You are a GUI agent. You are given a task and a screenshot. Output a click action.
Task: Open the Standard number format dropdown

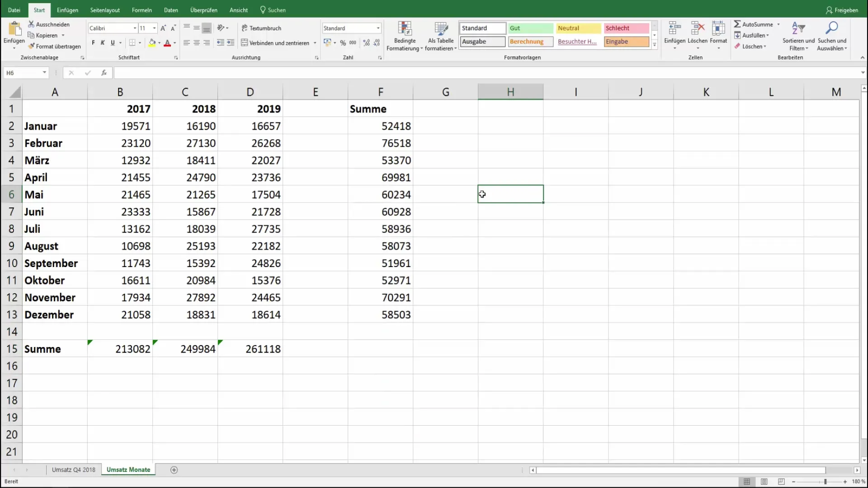point(378,28)
